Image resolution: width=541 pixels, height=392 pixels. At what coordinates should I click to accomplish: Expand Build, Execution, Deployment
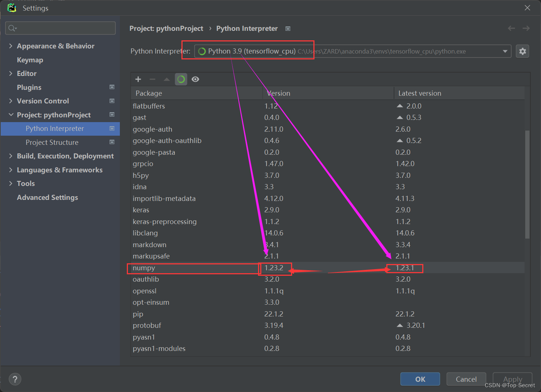click(11, 156)
